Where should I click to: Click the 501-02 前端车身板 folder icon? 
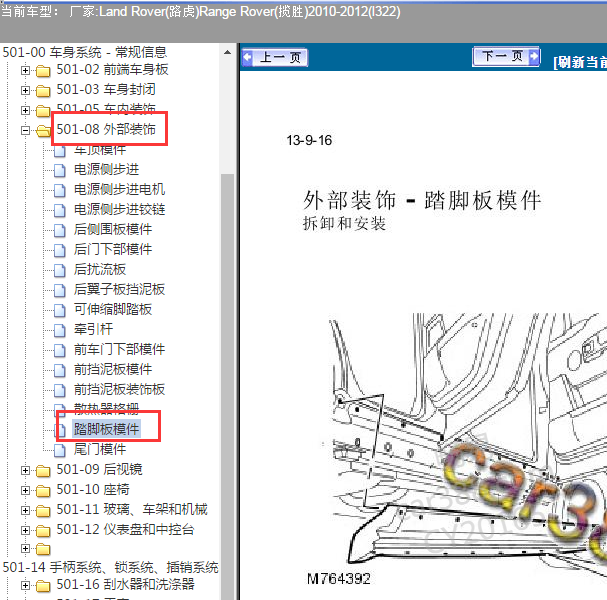click(43, 71)
